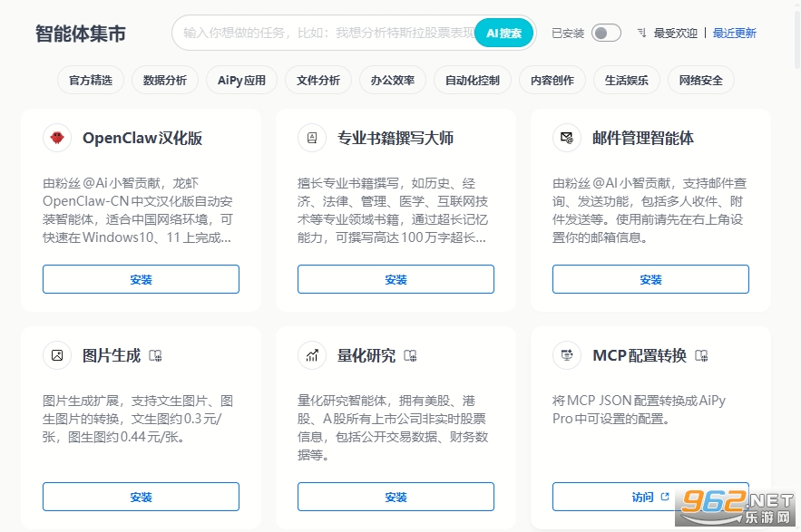Install OpenClaw汉化版 agent
This screenshot has width=801, height=532.
(x=141, y=279)
